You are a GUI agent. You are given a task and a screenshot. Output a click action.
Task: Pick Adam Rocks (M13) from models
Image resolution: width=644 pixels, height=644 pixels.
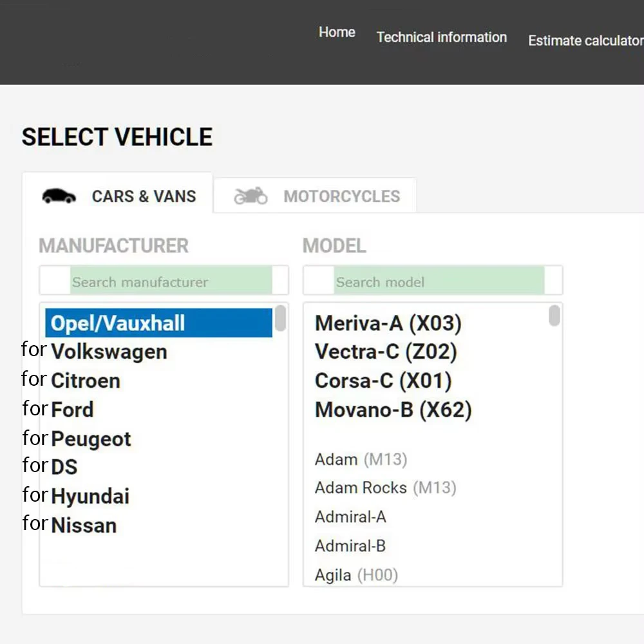385,488
